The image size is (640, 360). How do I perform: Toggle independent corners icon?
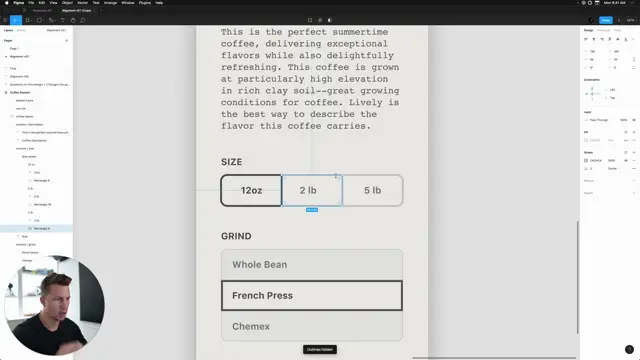click(x=634, y=68)
